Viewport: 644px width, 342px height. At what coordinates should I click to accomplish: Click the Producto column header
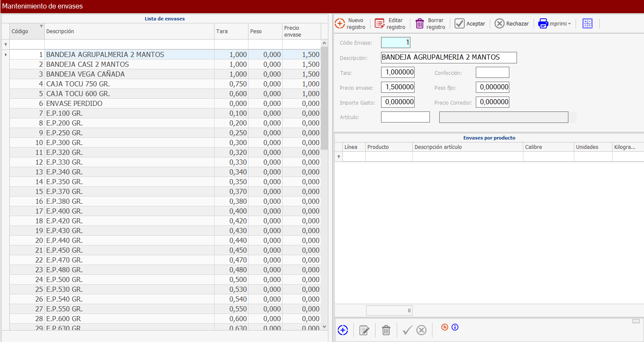[389, 147]
